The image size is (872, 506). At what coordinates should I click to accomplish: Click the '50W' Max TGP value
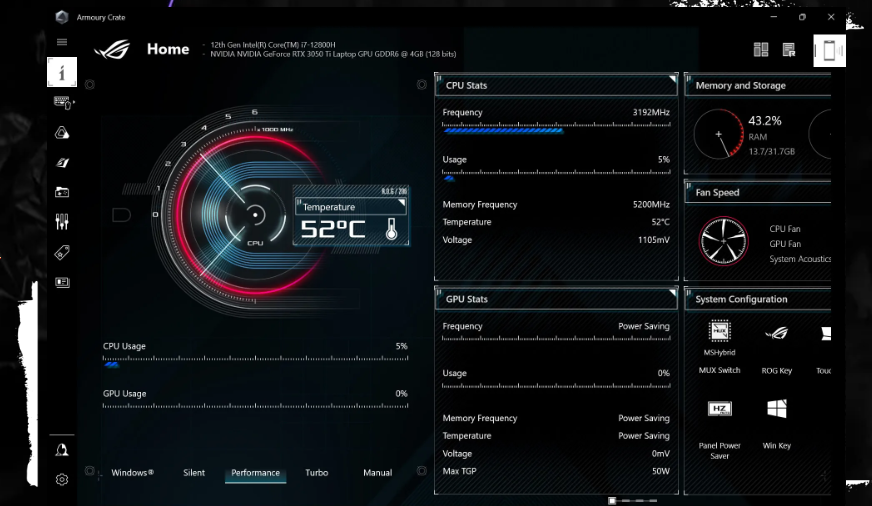(x=661, y=471)
